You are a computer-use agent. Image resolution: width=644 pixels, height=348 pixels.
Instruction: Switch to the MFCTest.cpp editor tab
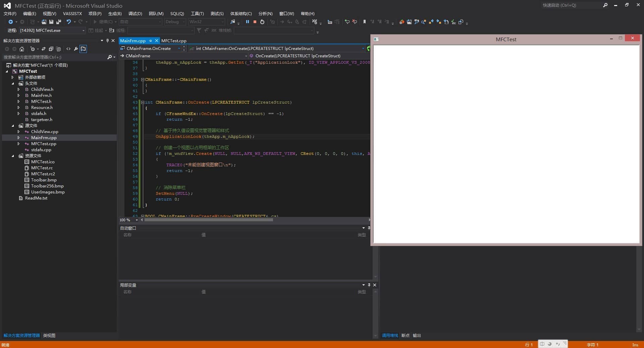174,41
